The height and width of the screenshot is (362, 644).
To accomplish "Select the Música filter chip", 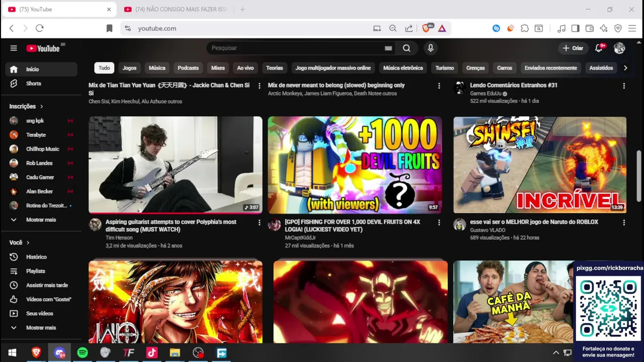I will point(157,68).
